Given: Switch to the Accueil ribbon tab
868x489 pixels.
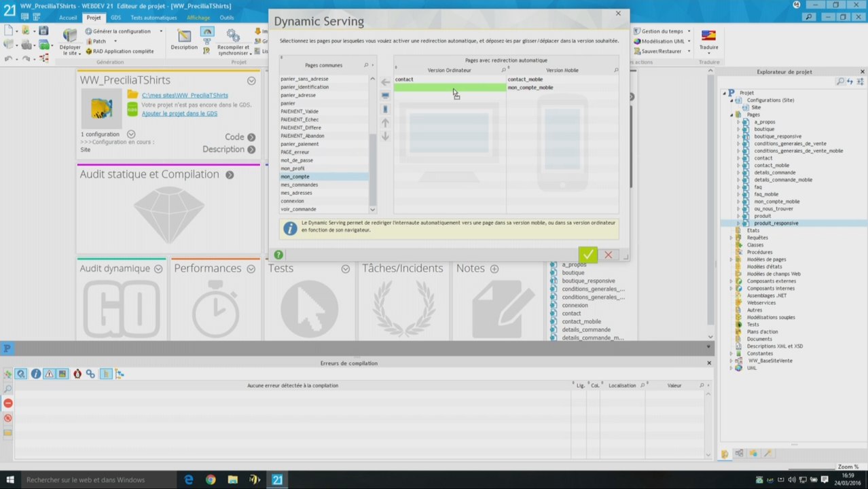Looking at the screenshot, I should pyautogui.click(x=68, y=18).
